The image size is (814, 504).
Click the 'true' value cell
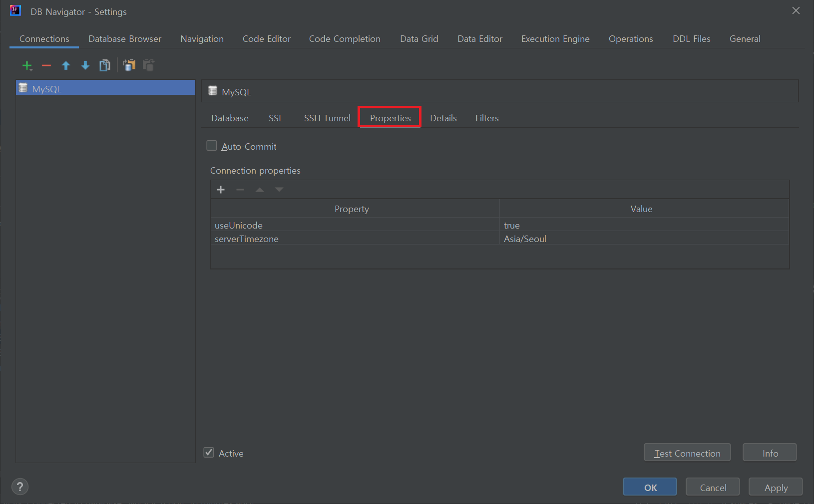644,225
